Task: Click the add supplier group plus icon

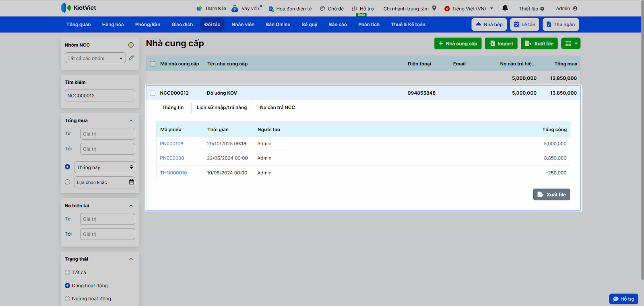Action: (131, 45)
